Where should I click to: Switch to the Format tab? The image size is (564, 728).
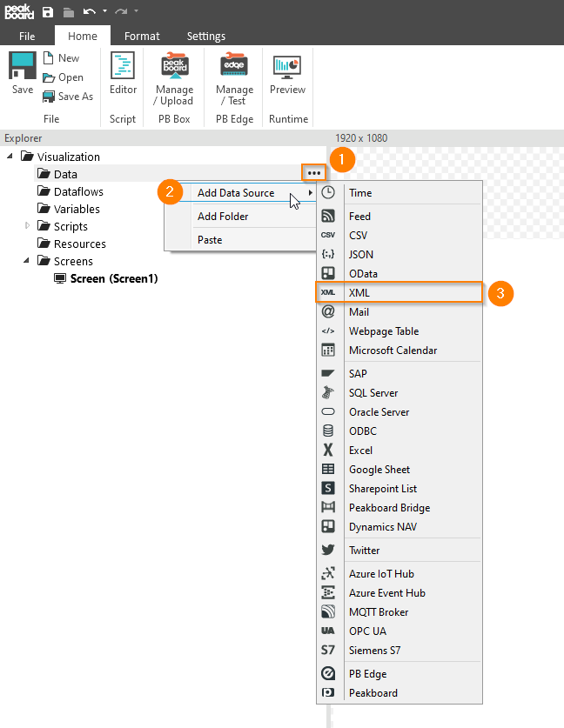point(142,36)
